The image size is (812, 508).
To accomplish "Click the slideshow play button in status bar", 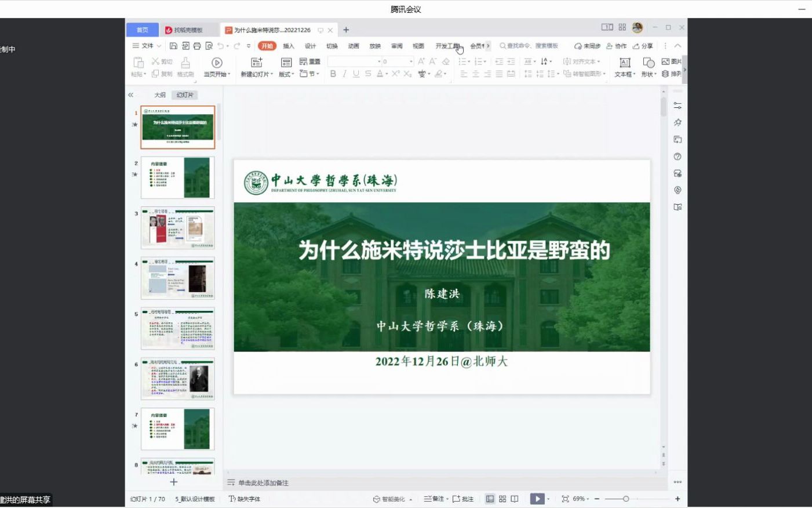I will [537, 499].
